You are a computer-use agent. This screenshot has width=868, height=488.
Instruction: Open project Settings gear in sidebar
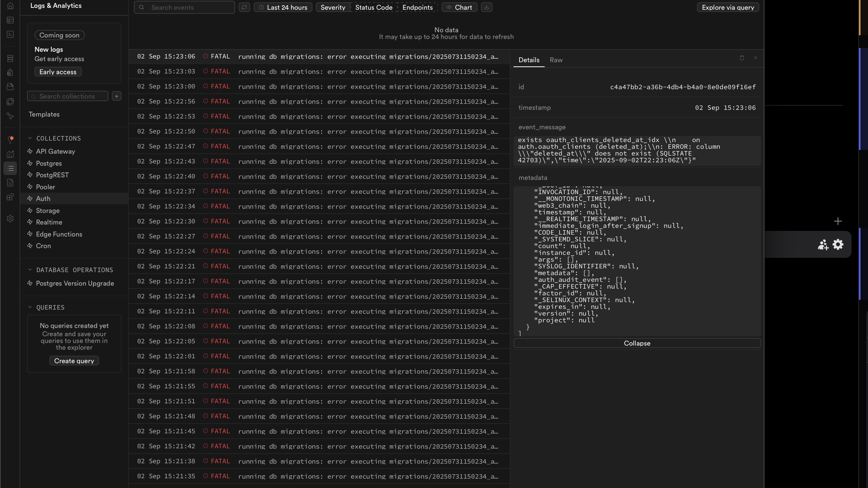10,219
